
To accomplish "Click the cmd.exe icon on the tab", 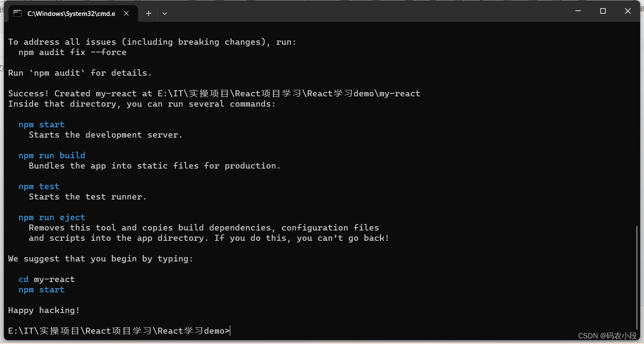I will [17, 13].
